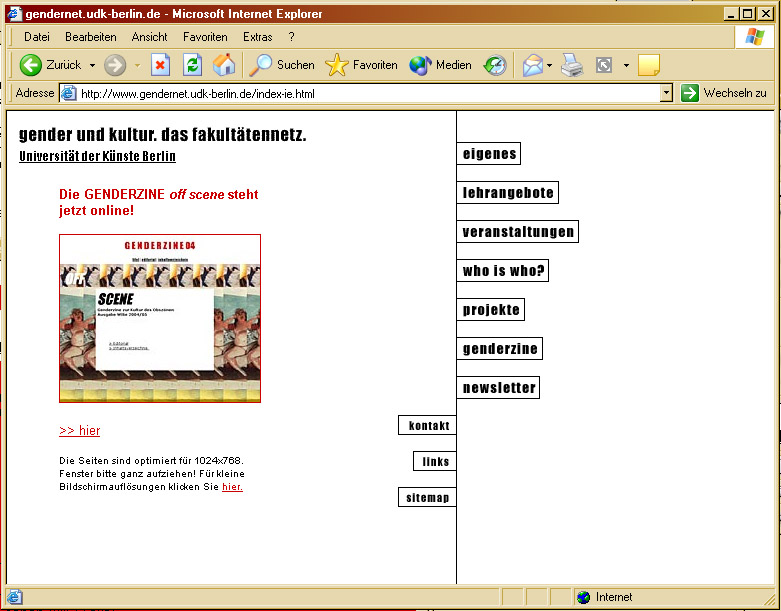The width and height of the screenshot is (781, 611).
Task: Click the IE icon in title bar
Action: click(14, 13)
